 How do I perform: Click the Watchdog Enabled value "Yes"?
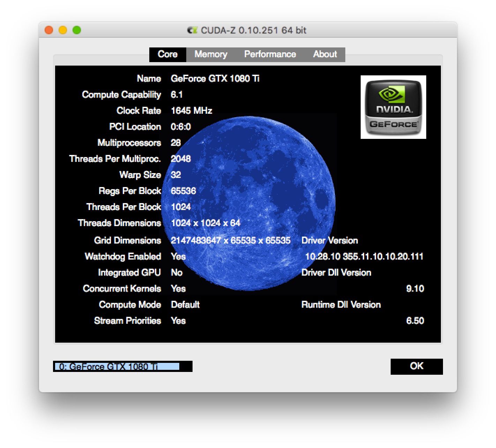point(178,256)
